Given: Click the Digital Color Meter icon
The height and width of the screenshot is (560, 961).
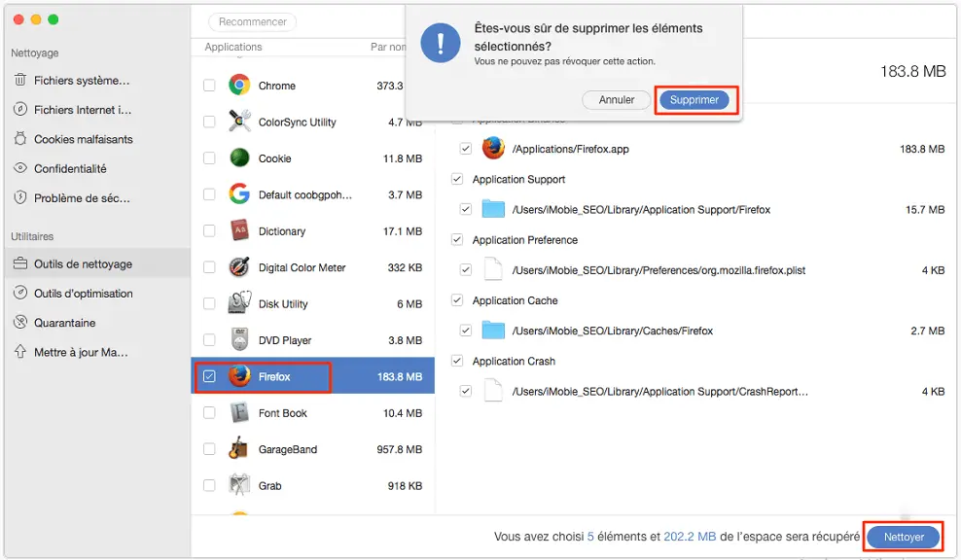Looking at the screenshot, I should click(x=239, y=267).
